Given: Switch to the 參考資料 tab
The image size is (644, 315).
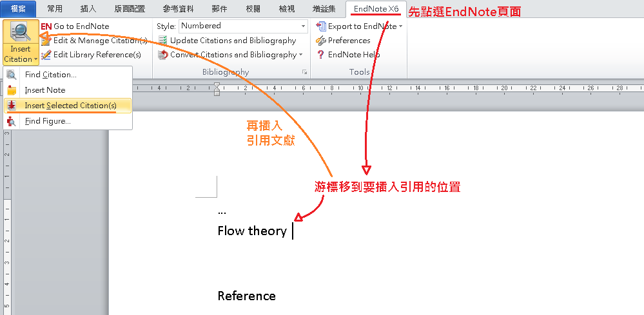Looking at the screenshot, I should pos(179,9).
